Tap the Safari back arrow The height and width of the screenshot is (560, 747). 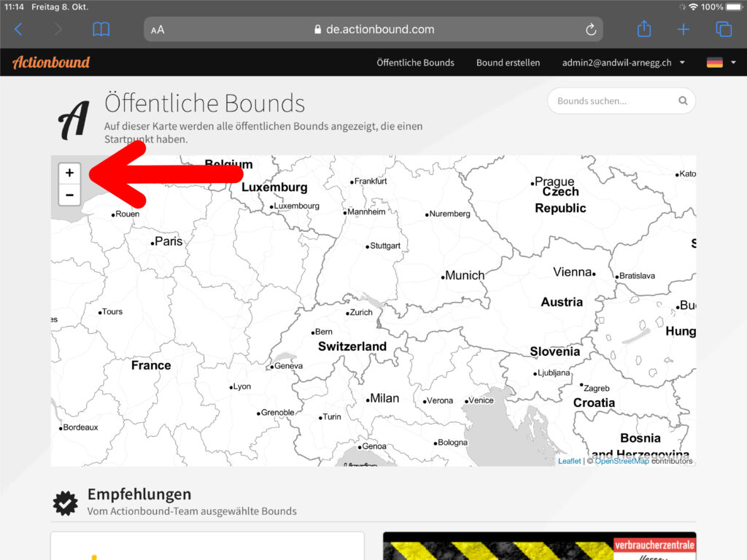[x=19, y=29]
